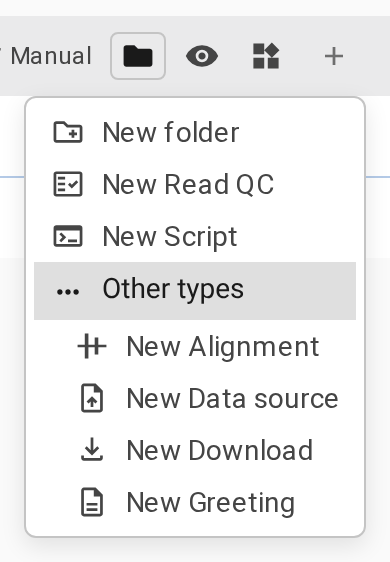Click the plus add icon
The width and height of the screenshot is (390, 562).
click(334, 56)
